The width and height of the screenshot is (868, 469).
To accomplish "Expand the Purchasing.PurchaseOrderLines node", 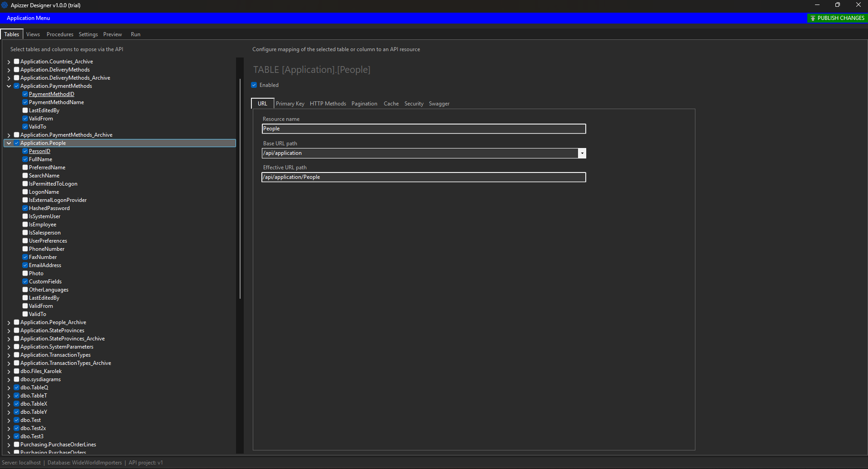I will (x=9, y=445).
